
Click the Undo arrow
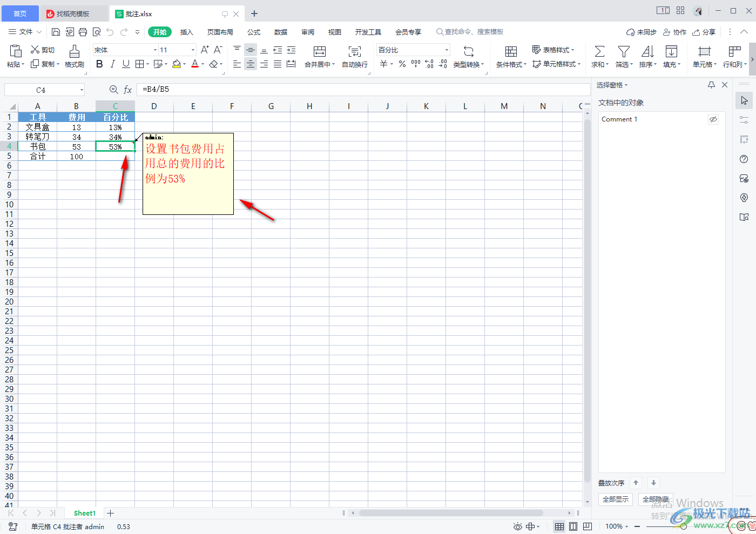(110, 32)
